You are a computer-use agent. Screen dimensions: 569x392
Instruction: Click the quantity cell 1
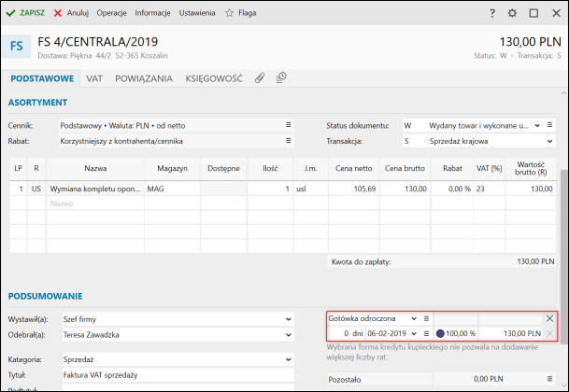point(270,189)
